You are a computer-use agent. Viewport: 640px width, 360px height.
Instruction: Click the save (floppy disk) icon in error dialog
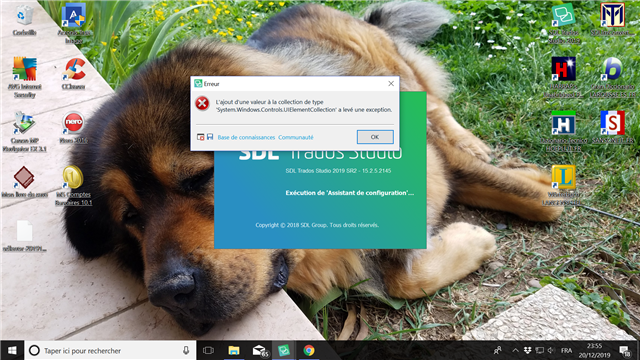click(x=210, y=137)
